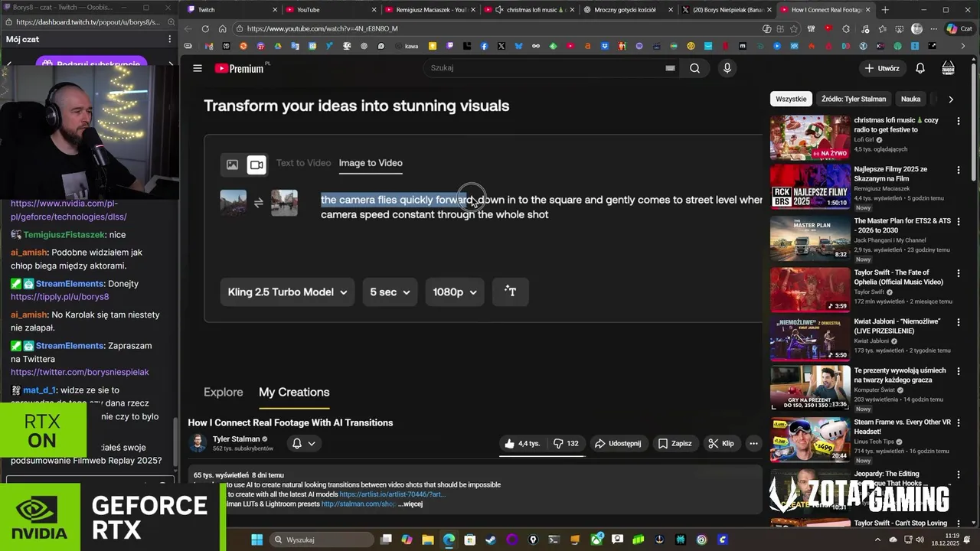
Task: Show hidden system tray icons chevron
Action: 877,540
